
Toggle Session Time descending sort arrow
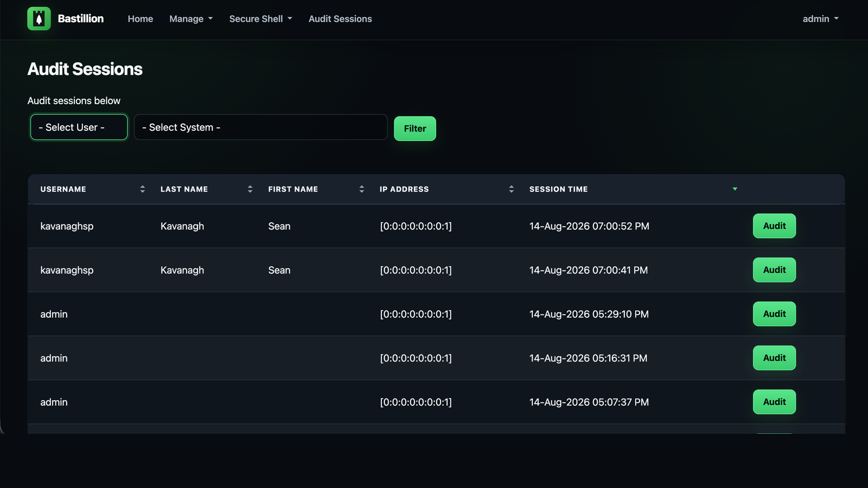tap(735, 189)
